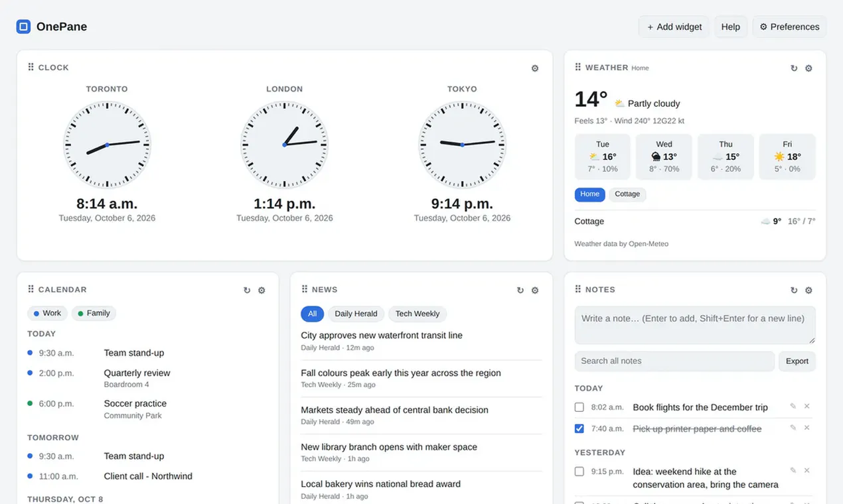This screenshot has width=843, height=504.
Task: Open the Help page
Action: (730, 27)
